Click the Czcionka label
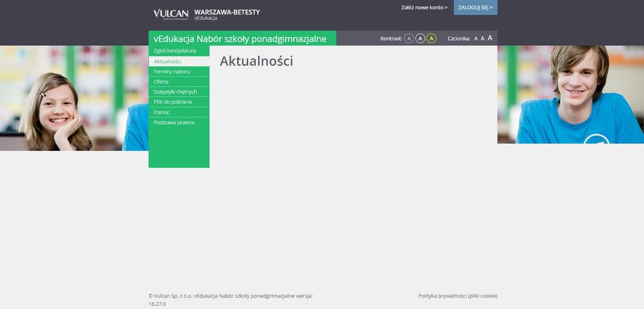The height and width of the screenshot is (309, 644). pos(458,38)
